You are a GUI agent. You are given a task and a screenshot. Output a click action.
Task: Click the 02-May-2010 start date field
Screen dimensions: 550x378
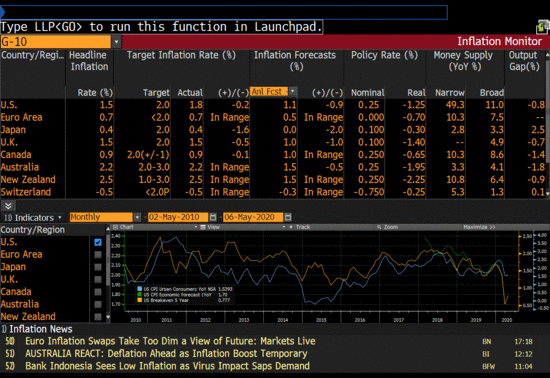[x=178, y=217]
